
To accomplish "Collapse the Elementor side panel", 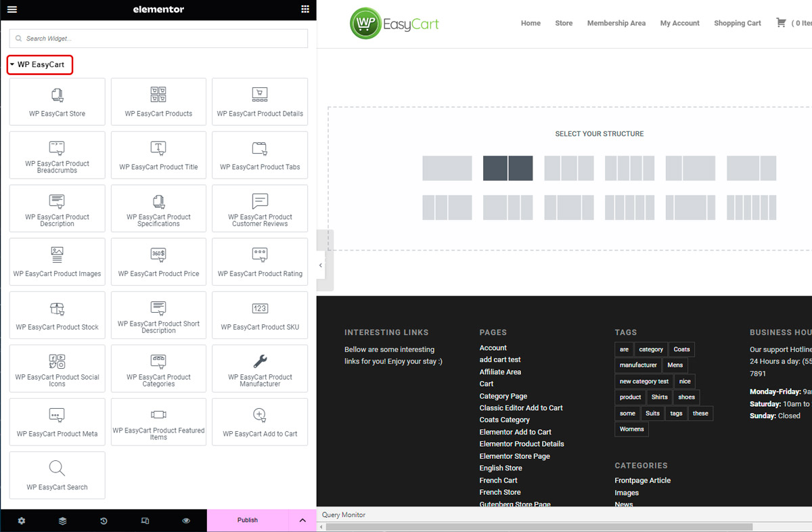I will 321,265.
